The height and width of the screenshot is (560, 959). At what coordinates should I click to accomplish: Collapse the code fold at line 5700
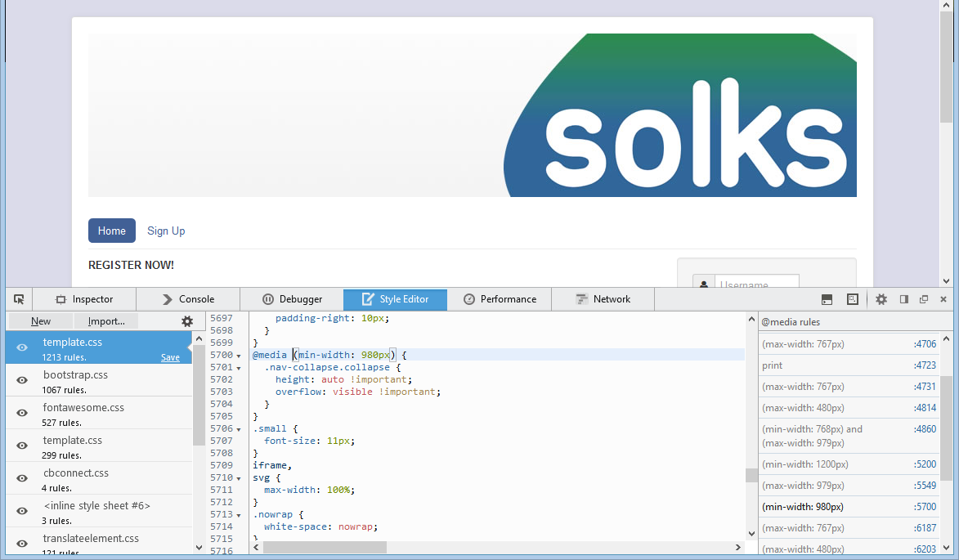[239, 356]
